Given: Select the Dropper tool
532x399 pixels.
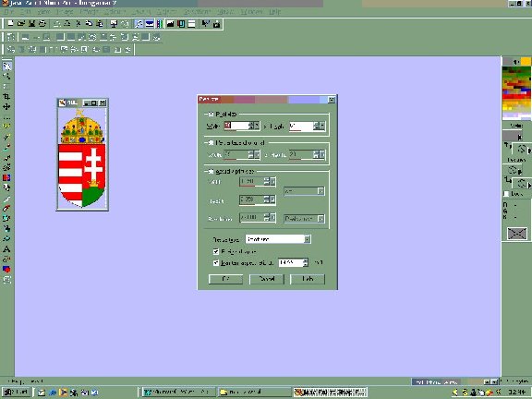Looking at the screenshot, I should click(x=6, y=147).
